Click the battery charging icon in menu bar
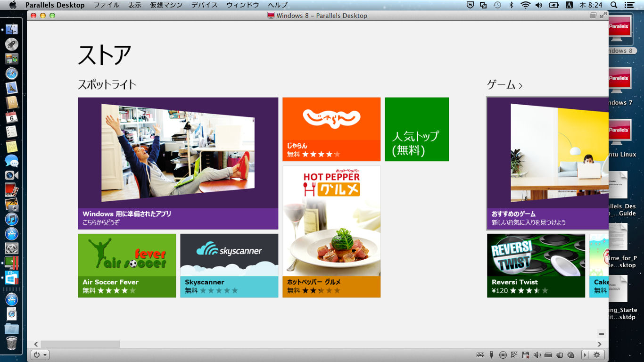Viewport: 644px width, 362px height. tap(554, 5)
